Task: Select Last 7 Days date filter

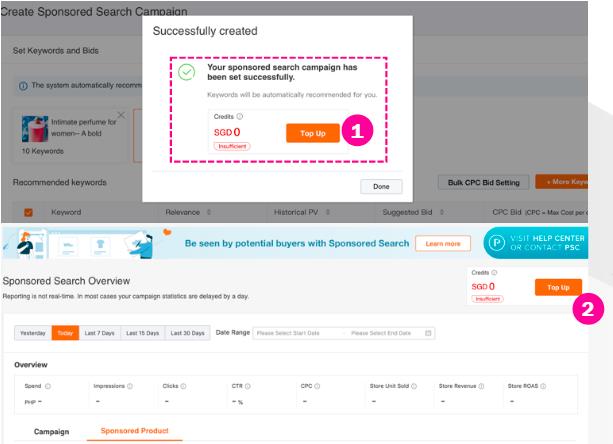Action: tap(99, 333)
